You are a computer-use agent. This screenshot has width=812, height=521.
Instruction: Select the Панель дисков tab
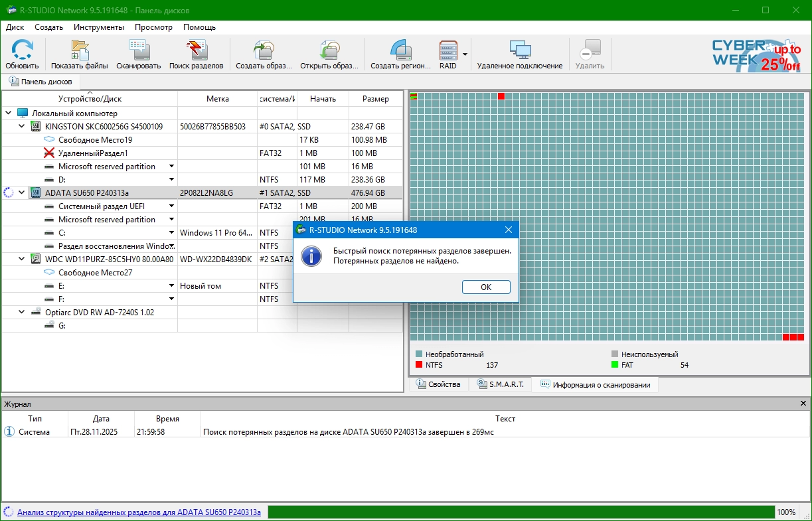point(40,82)
